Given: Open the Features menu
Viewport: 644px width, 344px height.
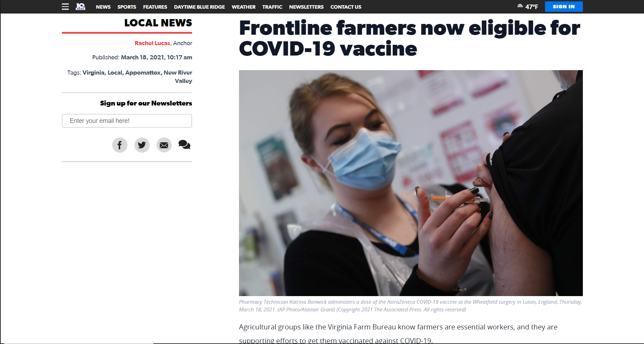Looking at the screenshot, I should [x=155, y=7].
